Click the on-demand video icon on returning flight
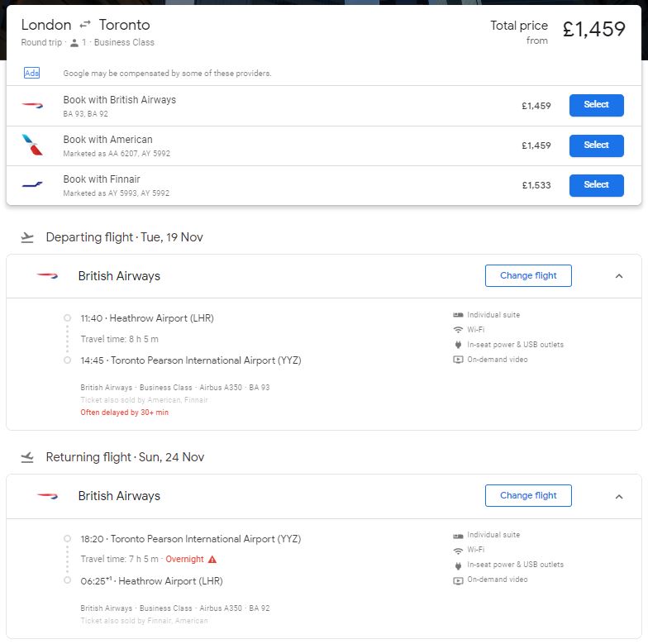 (458, 580)
